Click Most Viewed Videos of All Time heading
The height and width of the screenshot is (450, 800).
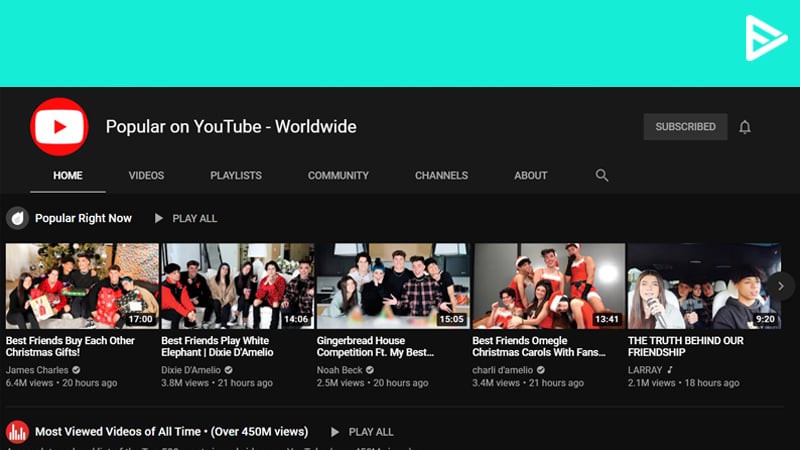tap(171, 432)
